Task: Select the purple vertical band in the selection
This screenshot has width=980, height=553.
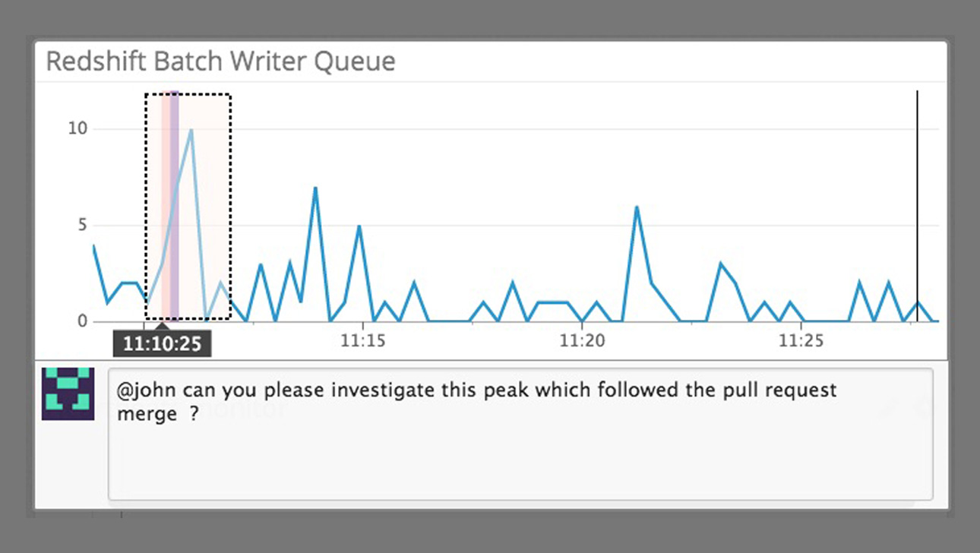Action: [174, 207]
